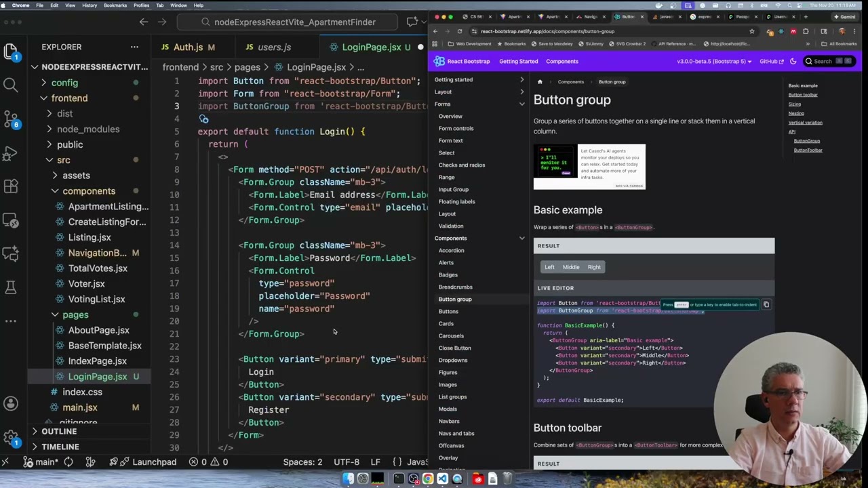The image size is (868, 488).
Task: Click the Middle button in result preview
Action: (571, 267)
